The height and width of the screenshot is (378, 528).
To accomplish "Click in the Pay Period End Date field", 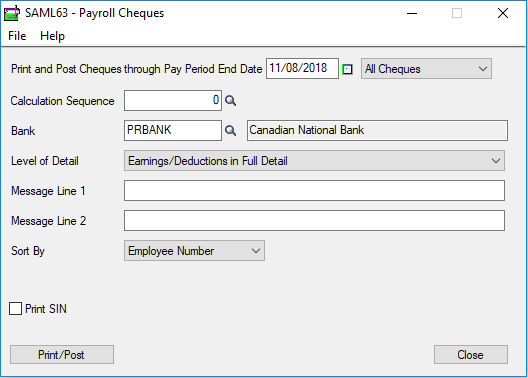I will coord(302,68).
